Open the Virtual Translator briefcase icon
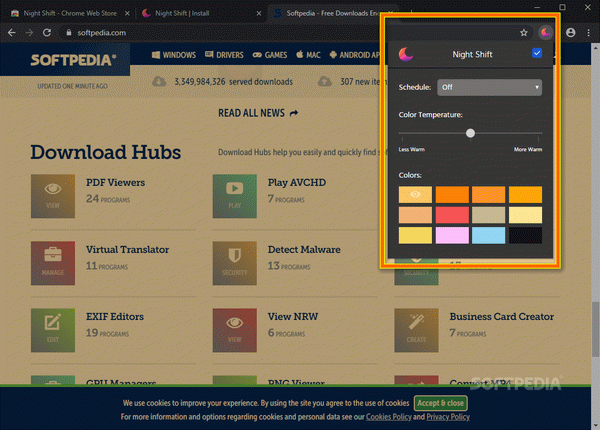This screenshot has width=600, height=430. click(x=53, y=263)
